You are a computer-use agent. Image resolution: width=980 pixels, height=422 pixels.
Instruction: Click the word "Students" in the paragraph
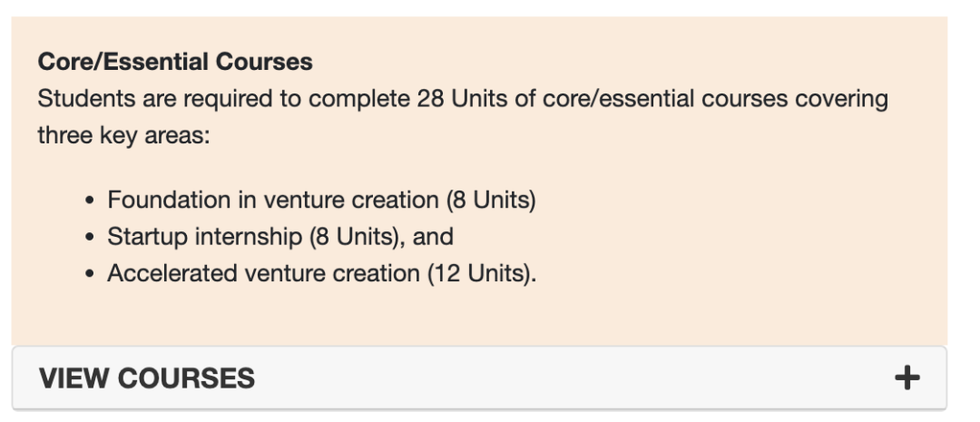tap(76, 100)
